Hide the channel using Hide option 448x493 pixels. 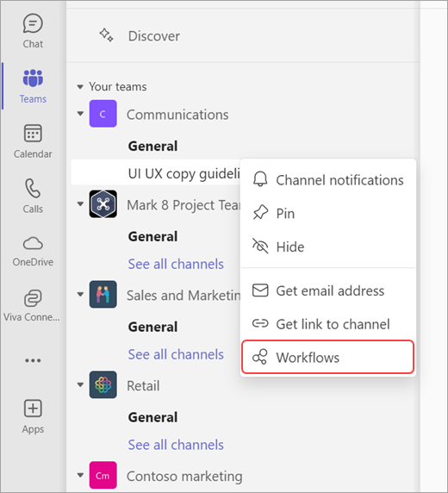(328, 246)
